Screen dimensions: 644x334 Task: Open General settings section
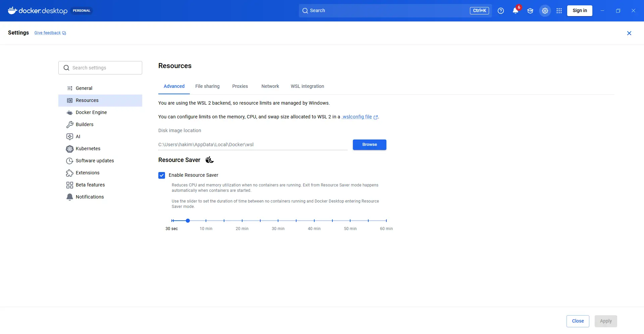(100, 88)
